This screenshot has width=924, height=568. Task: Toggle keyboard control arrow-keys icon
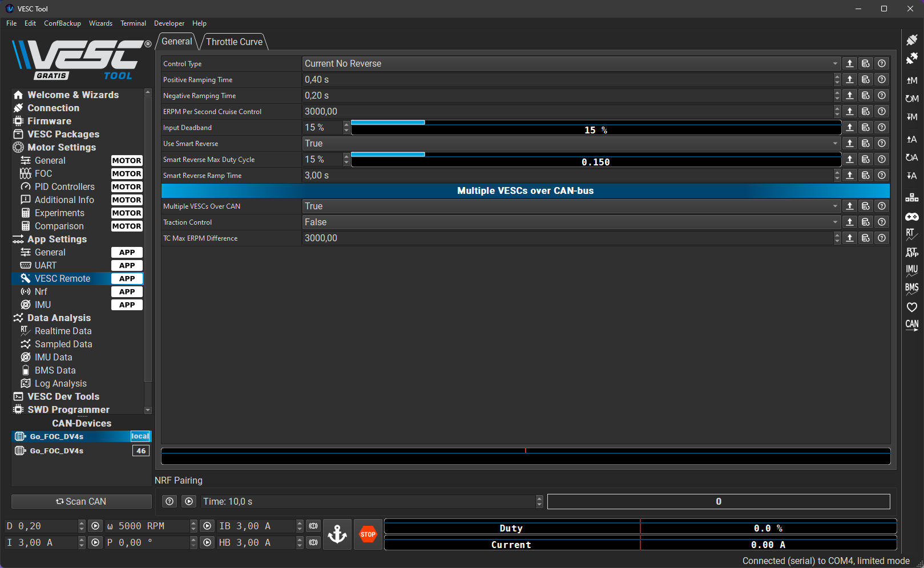[x=911, y=198]
